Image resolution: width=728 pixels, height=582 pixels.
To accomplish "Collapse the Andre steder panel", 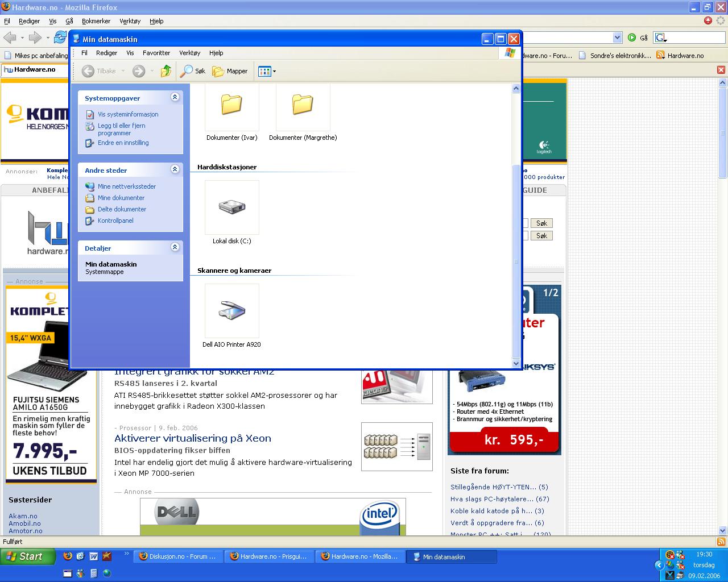I will 175,169.
